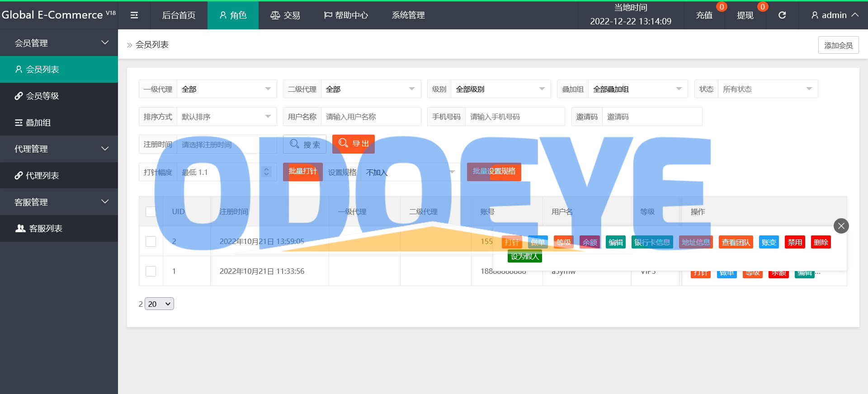This screenshot has height=394, width=868.
Task: Click the registration time 2022年10月21日 11:33:56
Action: [x=262, y=271]
